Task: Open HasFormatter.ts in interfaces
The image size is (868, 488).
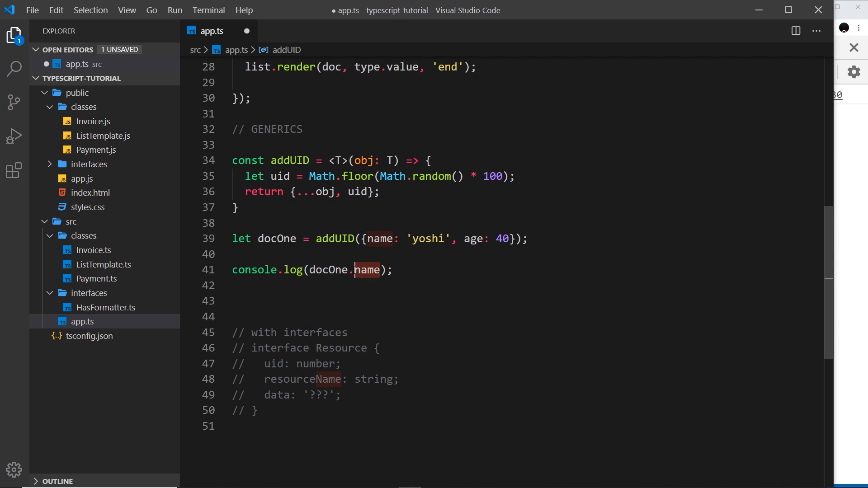Action: [x=106, y=307]
